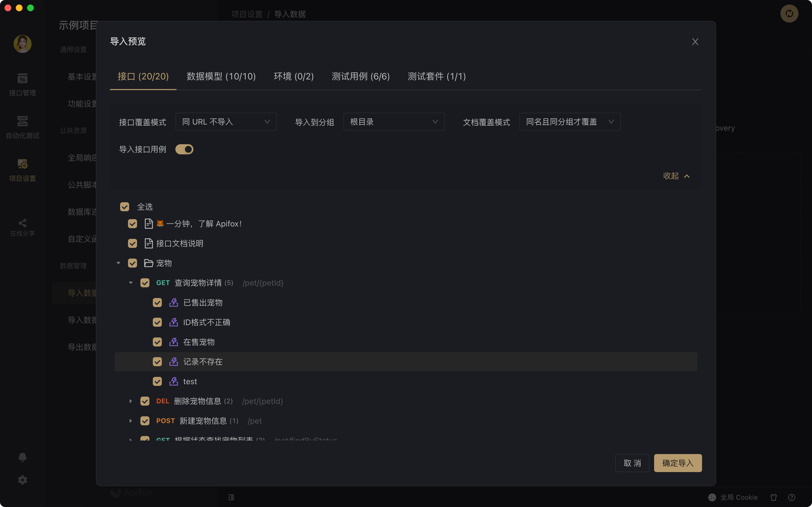Click the 在线分享 share icon
The width and height of the screenshot is (812, 507).
[x=23, y=223]
